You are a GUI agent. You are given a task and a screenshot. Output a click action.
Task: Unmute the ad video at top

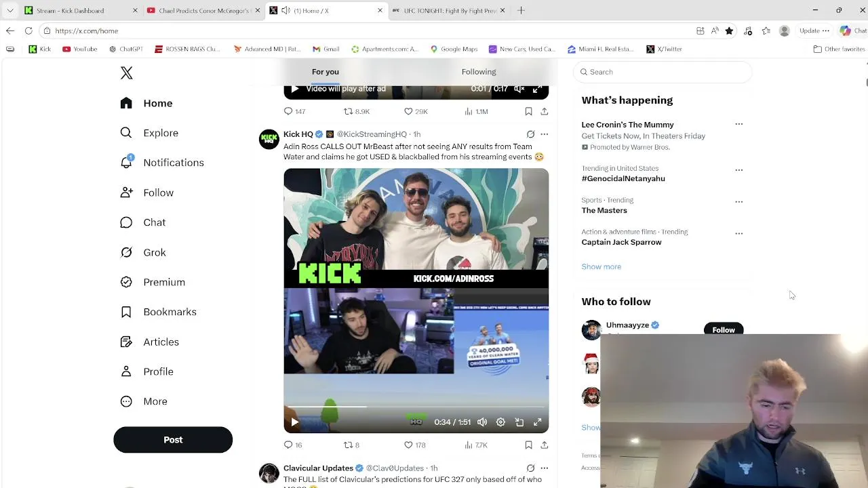(519, 89)
